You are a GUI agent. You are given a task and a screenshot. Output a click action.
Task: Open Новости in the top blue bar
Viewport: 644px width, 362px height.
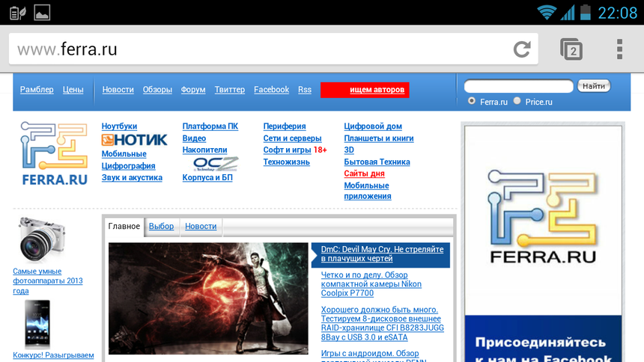click(x=118, y=90)
